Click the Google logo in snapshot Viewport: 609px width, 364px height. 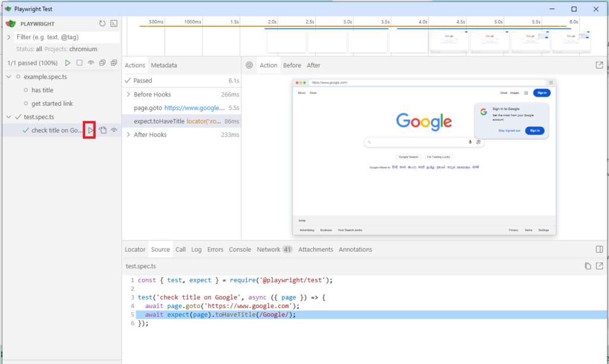click(x=423, y=121)
